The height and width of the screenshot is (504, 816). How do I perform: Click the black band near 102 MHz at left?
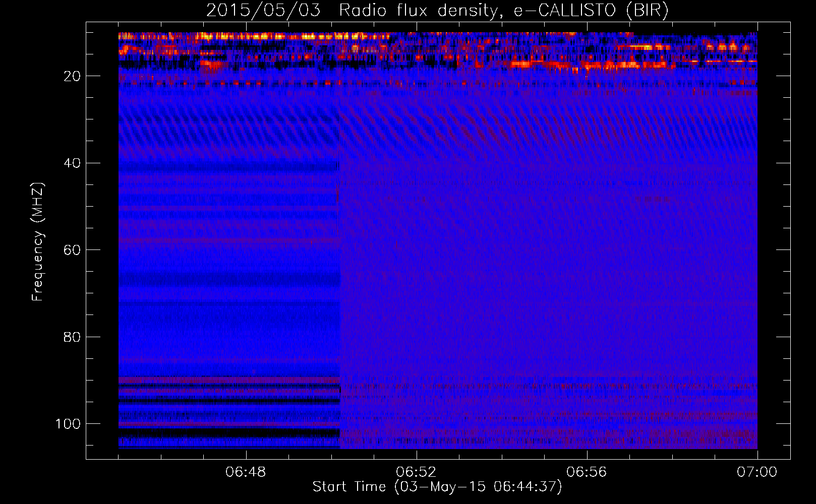(227, 432)
